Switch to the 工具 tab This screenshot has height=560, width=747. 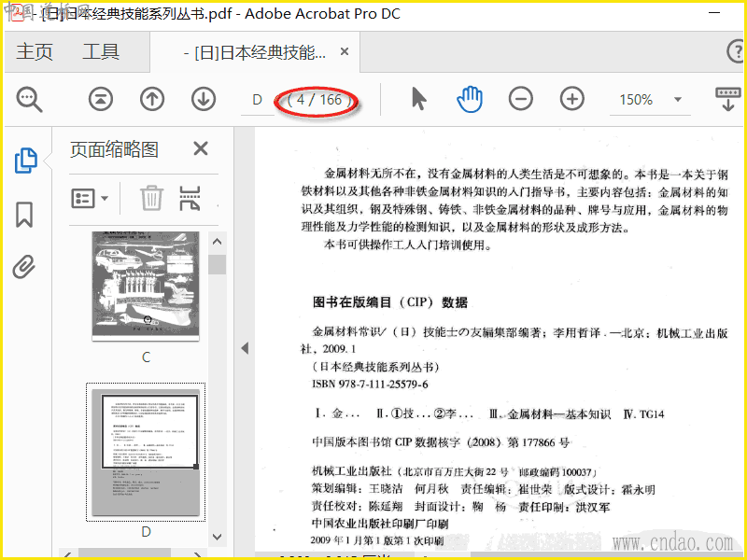point(101,51)
